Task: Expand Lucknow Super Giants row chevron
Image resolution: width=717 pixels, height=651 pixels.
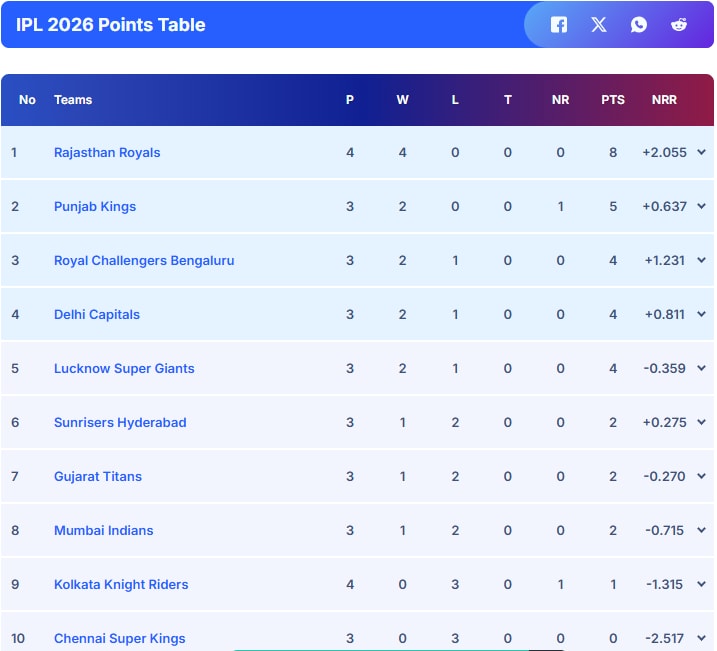Action: click(701, 369)
